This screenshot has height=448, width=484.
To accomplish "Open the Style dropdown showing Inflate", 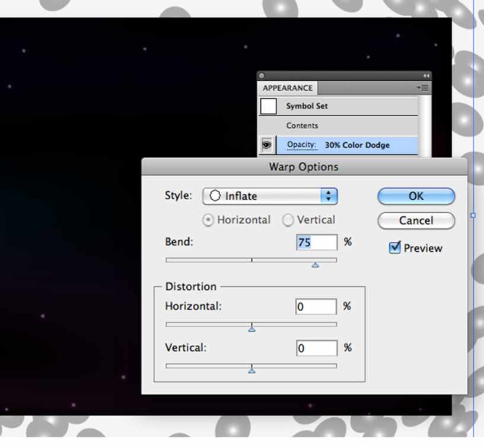I will pos(270,196).
